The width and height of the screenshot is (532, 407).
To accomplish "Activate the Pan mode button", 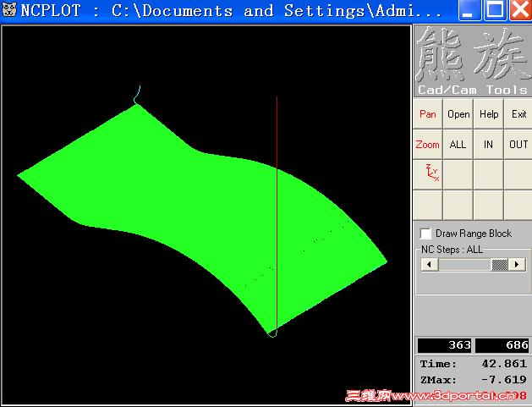I will tap(428, 114).
